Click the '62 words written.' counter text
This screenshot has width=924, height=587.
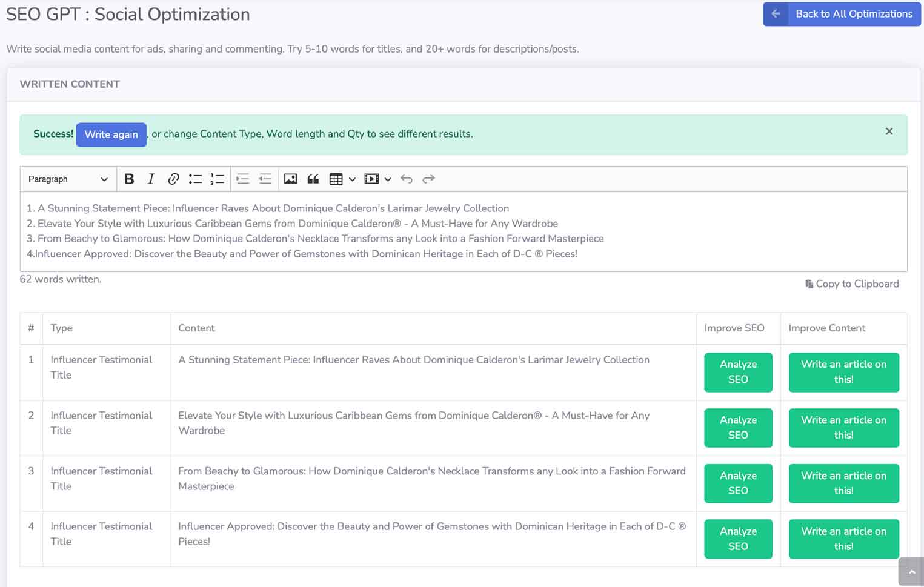click(x=61, y=279)
